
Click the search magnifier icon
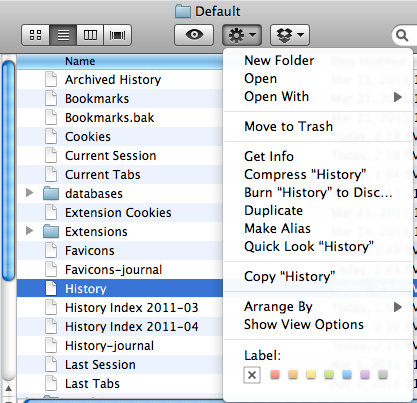click(402, 35)
